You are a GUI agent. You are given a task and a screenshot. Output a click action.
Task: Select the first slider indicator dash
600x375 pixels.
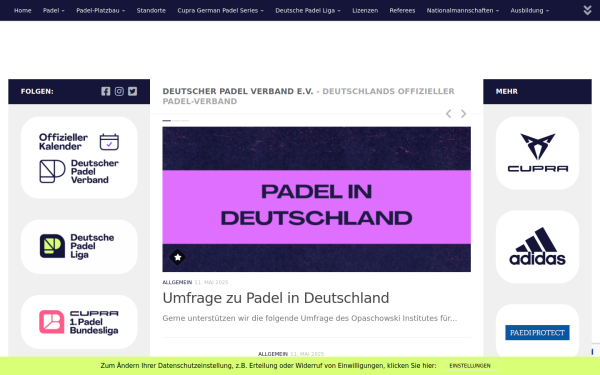coord(166,121)
